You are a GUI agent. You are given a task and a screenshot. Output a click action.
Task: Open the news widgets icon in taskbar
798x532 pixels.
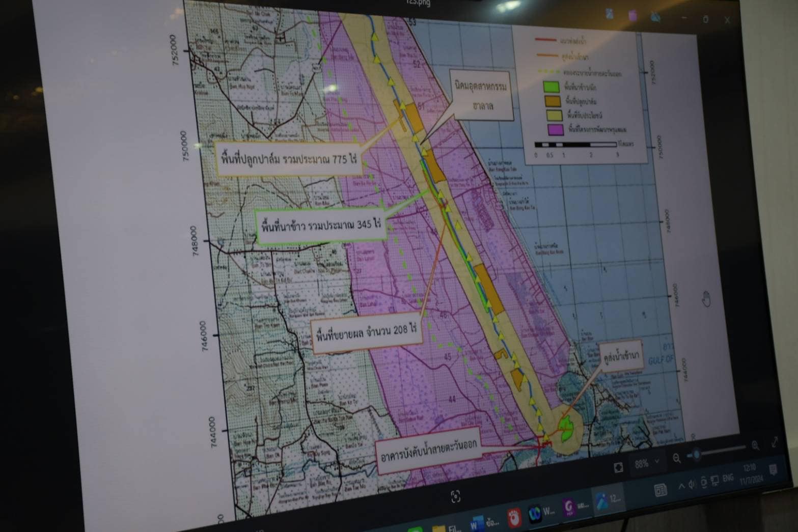click(661, 490)
